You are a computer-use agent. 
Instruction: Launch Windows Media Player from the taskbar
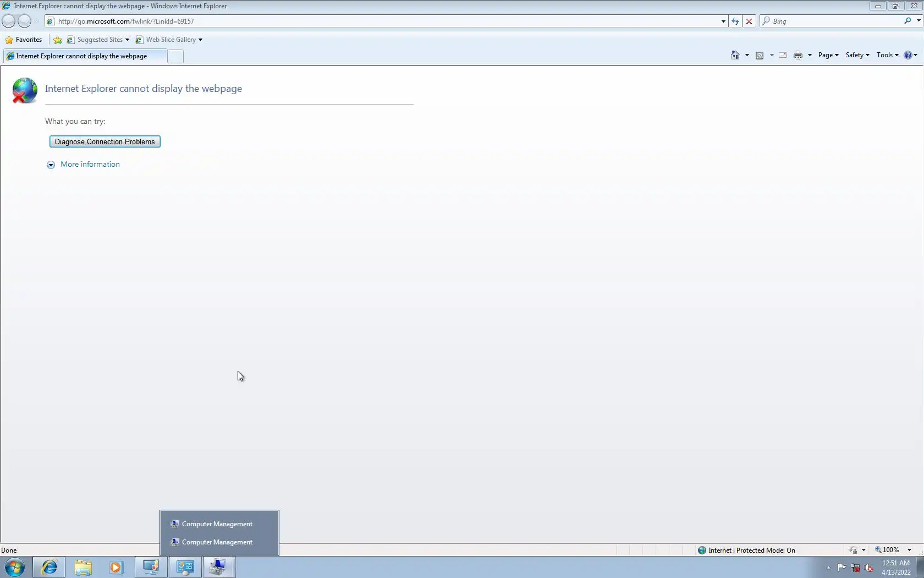pos(116,567)
